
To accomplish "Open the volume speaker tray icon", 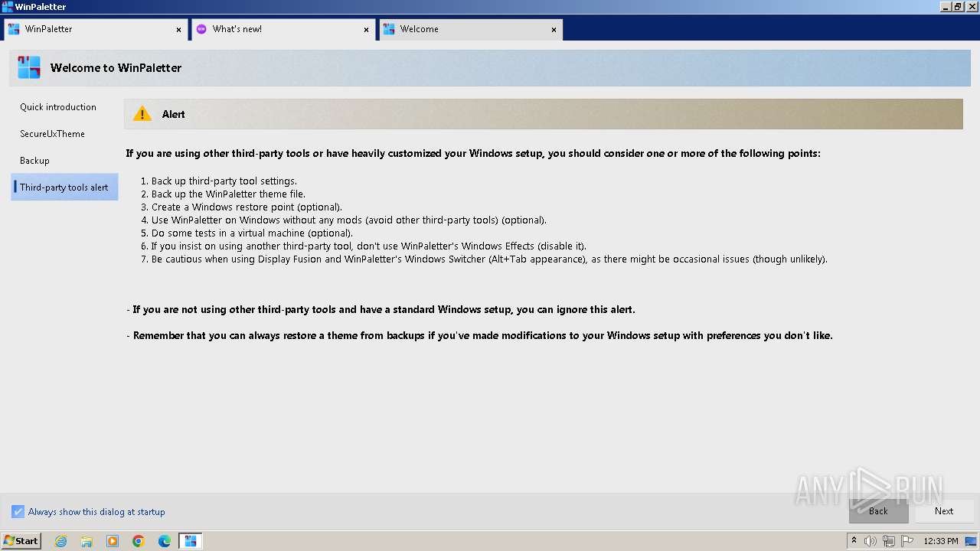I will [x=871, y=541].
